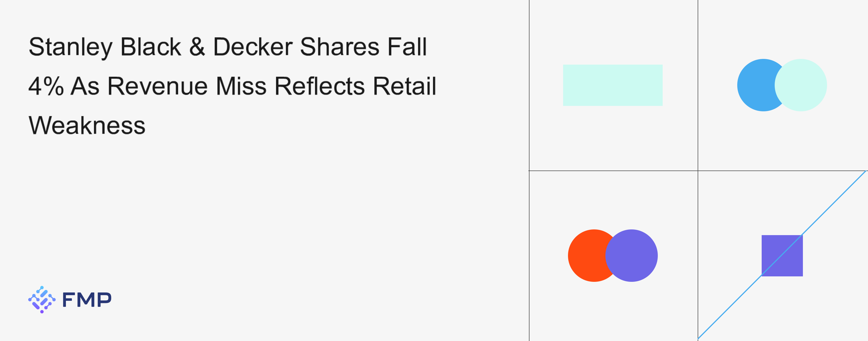Click the word "Reflects" in the headline
868x341 pixels.
pos(320,86)
